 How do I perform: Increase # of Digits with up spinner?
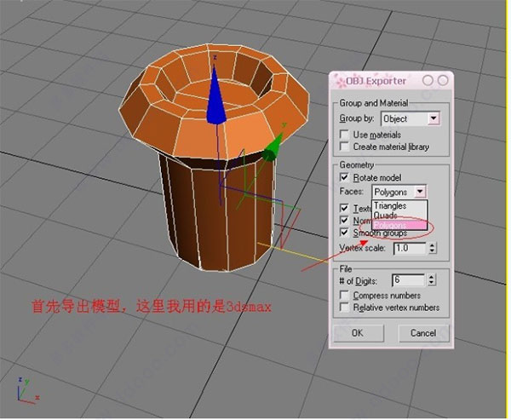click(x=432, y=277)
